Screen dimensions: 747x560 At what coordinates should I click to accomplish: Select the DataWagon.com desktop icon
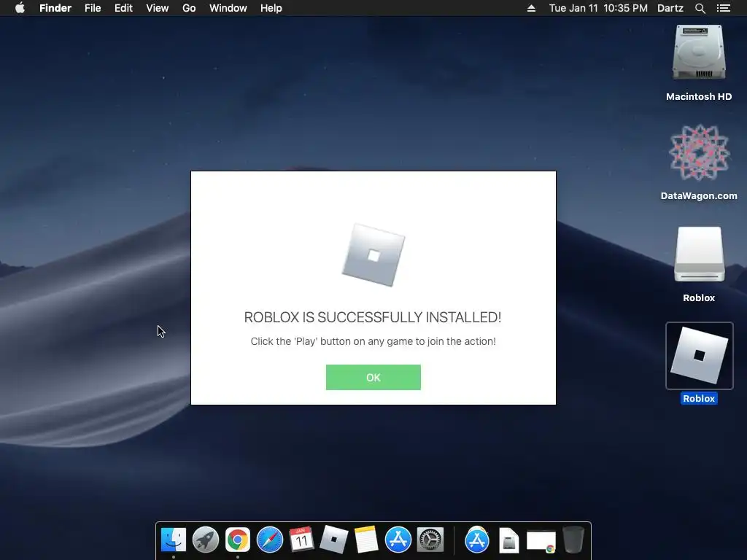699,152
